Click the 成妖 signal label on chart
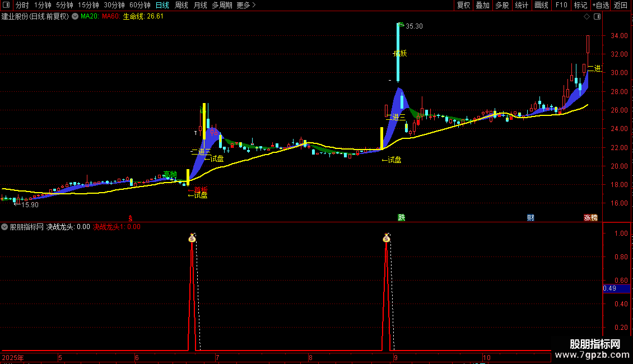 [400, 53]
